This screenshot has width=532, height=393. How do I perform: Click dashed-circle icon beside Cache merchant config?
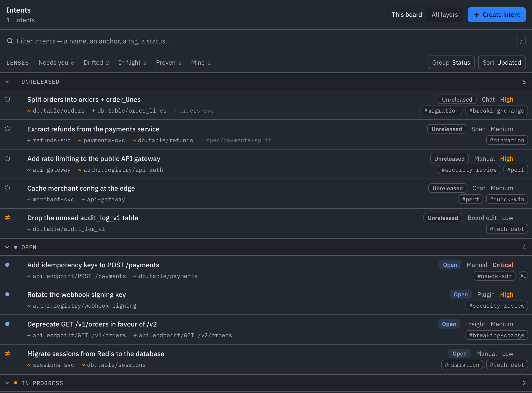click(7, 188)
